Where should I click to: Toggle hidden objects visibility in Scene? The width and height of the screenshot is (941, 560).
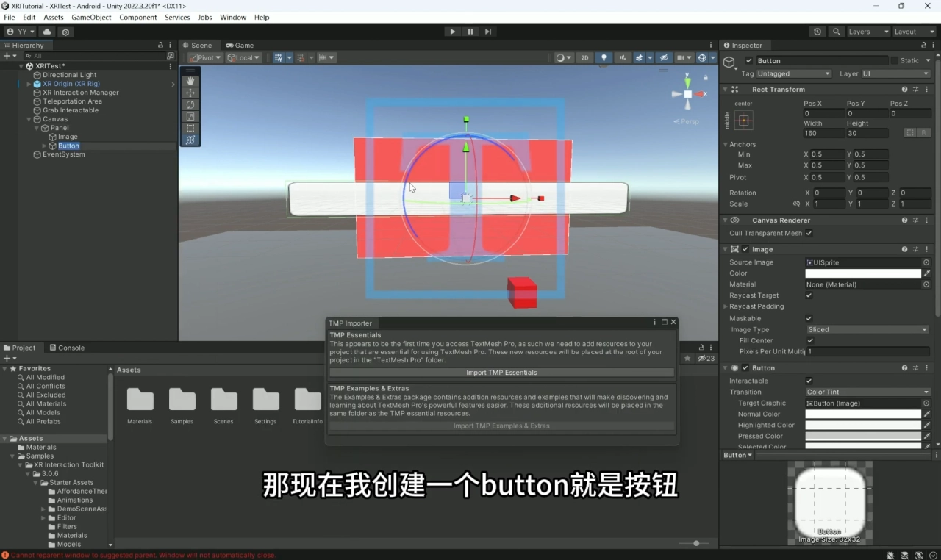pyautogui.click(x=664, y=57)
